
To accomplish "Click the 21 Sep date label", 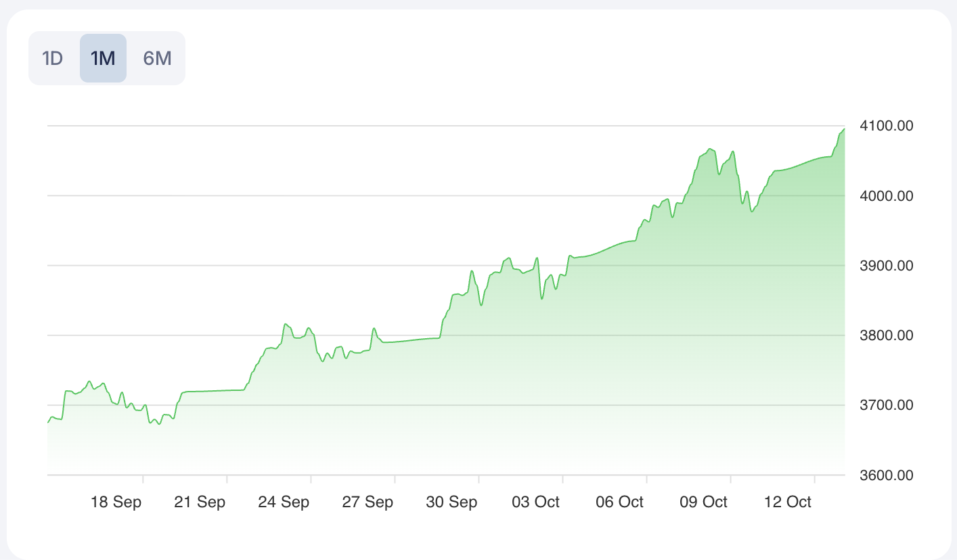I will click(200, 502).
